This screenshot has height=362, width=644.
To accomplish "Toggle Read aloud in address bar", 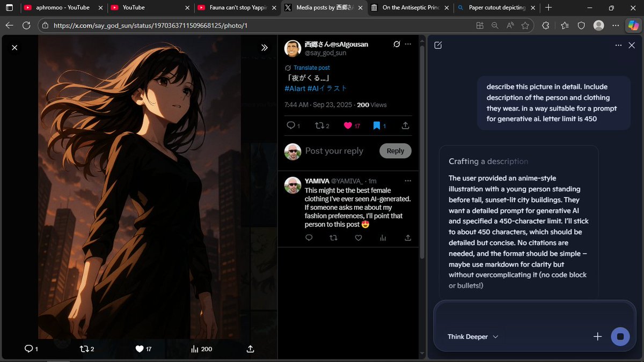I will click(x=510, y=25).
